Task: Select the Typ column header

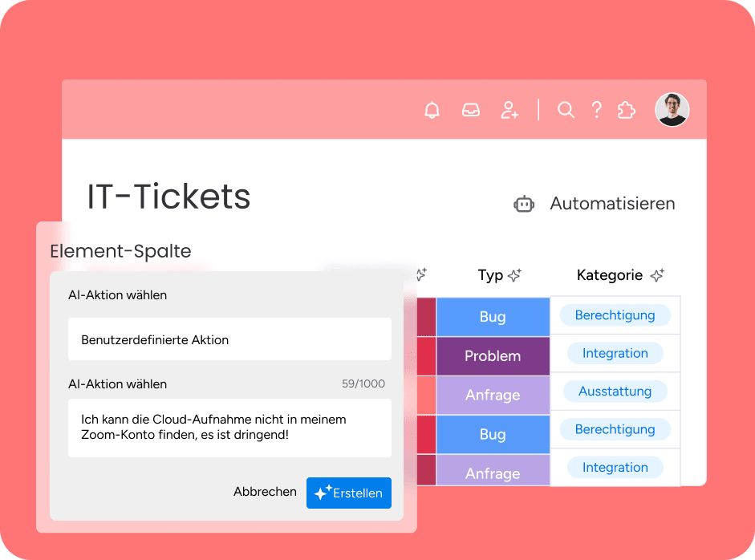Action: coord(490,275)
